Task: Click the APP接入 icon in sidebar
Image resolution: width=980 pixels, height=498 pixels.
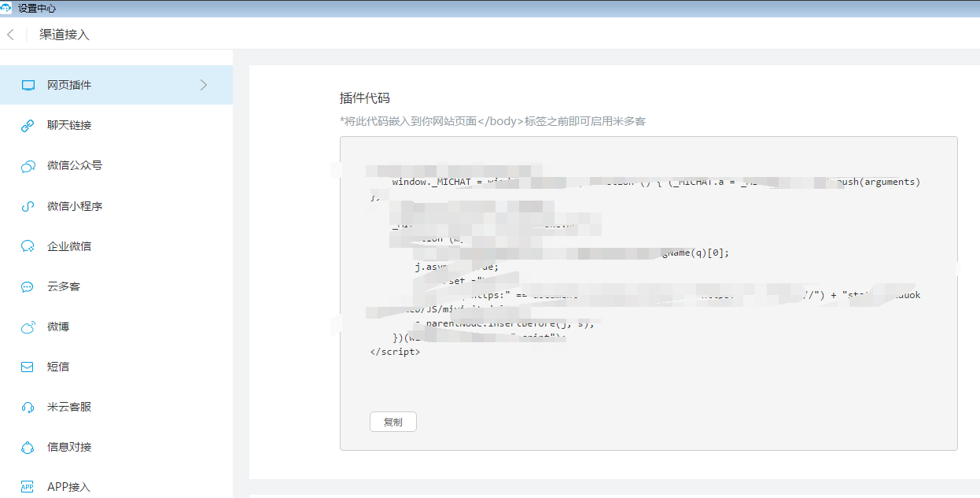Action: point(28,487)
